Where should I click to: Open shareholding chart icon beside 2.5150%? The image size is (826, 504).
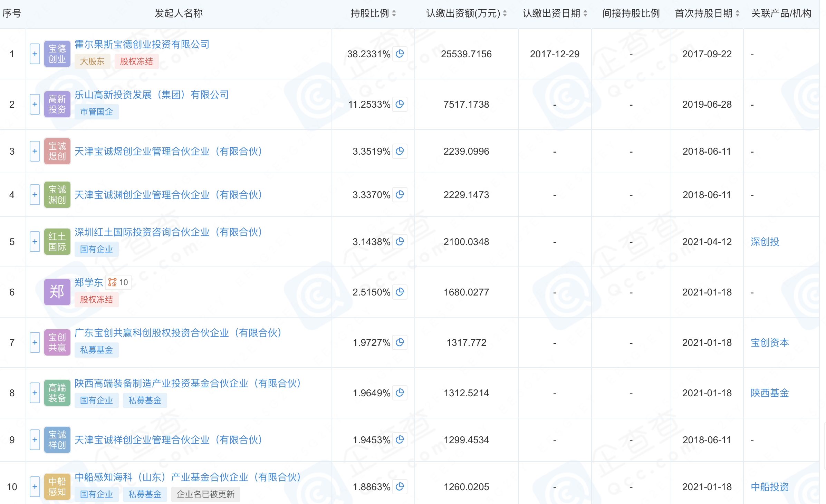[x=400, y=292]
